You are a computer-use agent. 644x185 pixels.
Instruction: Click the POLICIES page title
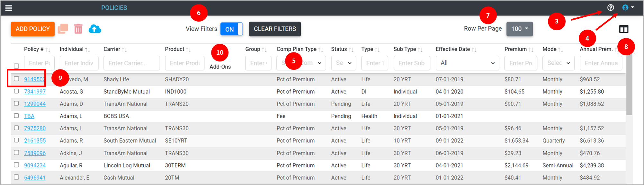tap(114, 8)
